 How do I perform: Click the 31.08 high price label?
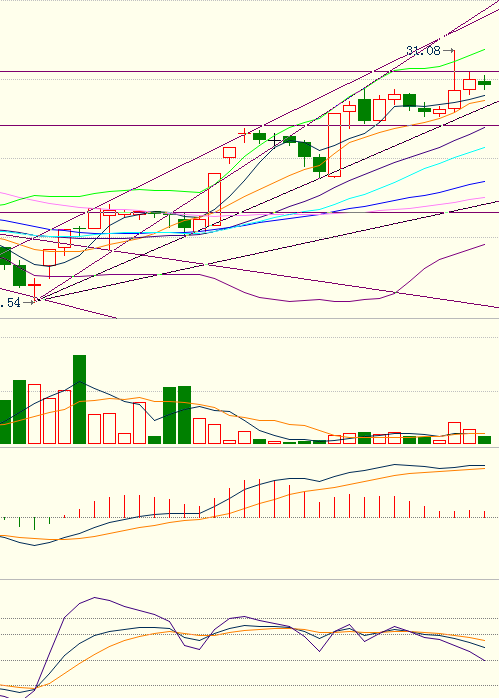(423, 51)
